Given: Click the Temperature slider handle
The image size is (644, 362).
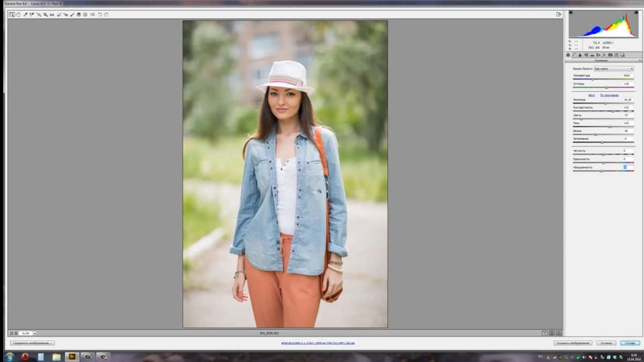Looking at the screenshot, I should click(592, 79).
